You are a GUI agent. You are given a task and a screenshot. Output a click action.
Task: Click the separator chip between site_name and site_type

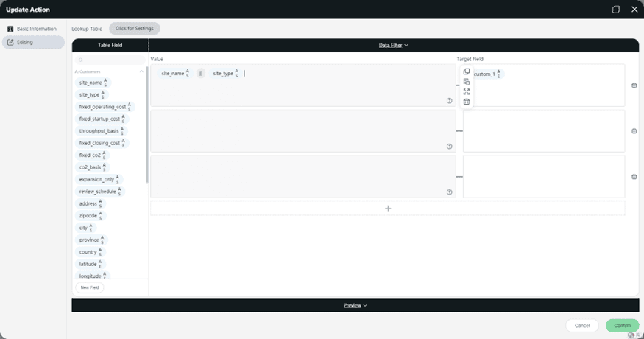(x=200, y=74)
